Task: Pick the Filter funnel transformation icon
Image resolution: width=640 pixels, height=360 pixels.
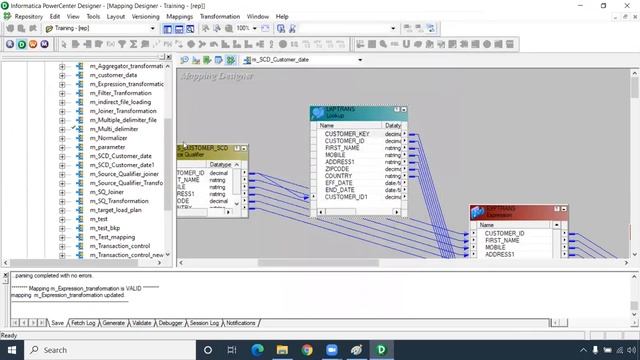Action: 122,44
